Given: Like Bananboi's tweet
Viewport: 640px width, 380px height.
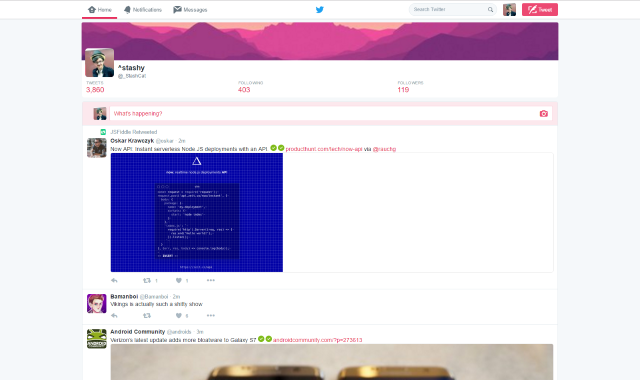Looking at the screenshot, I should click(x=179, y=316).
